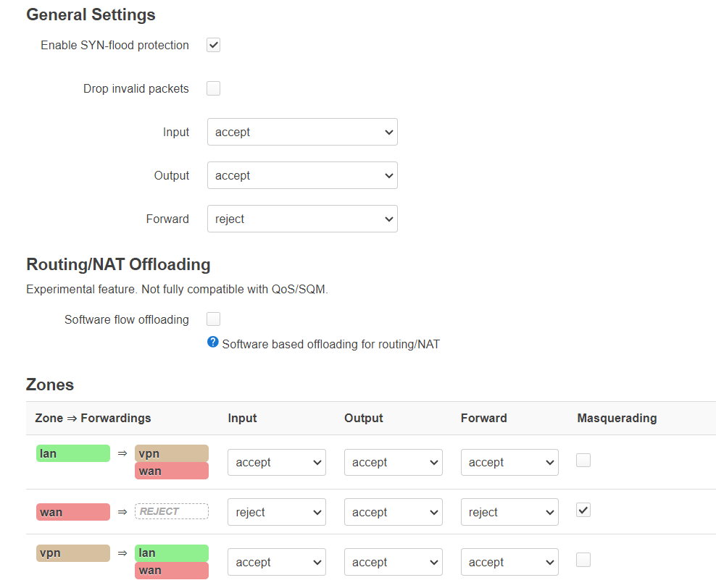Open the general Input policy dropdown

tap(302, 132)
